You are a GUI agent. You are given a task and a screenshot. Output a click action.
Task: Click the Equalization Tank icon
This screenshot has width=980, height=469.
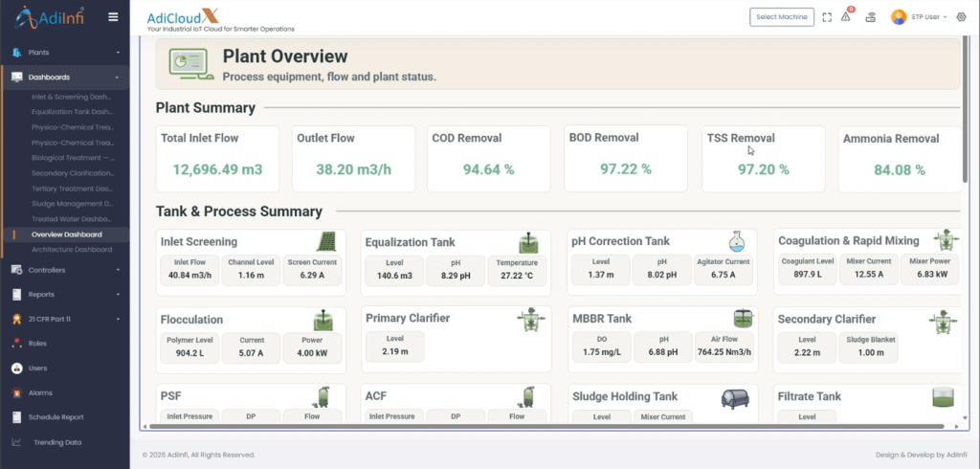(528, 242)
